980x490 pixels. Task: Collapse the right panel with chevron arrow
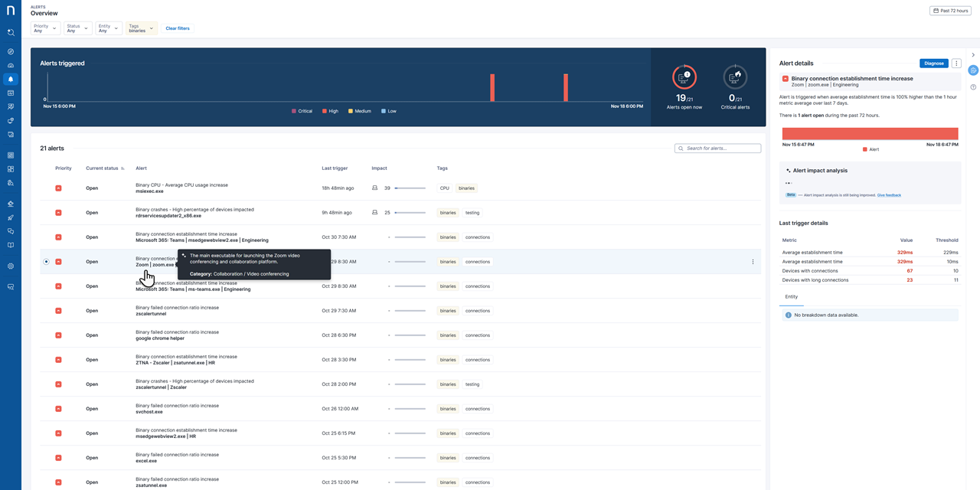point(973,55)
